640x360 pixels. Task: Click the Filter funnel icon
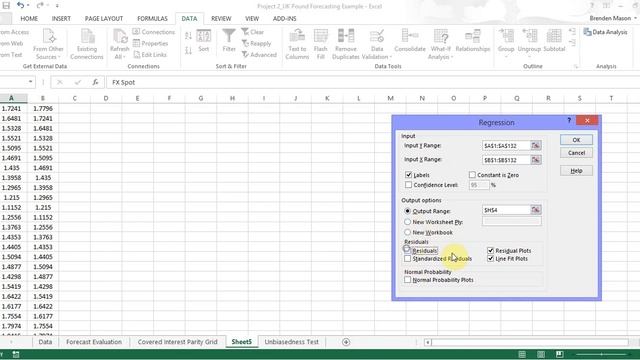tap(229, 36)
